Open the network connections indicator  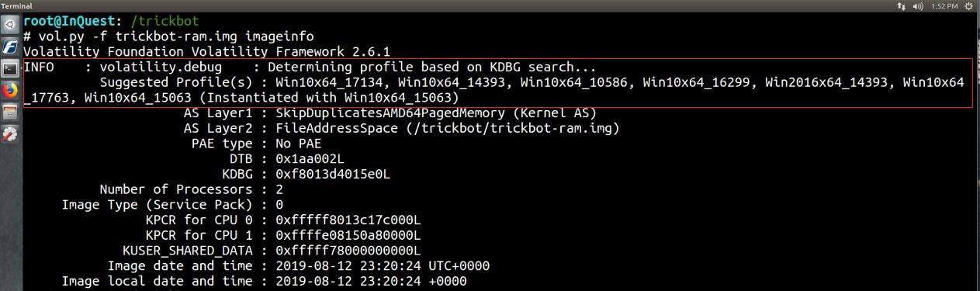pos(900,5)
